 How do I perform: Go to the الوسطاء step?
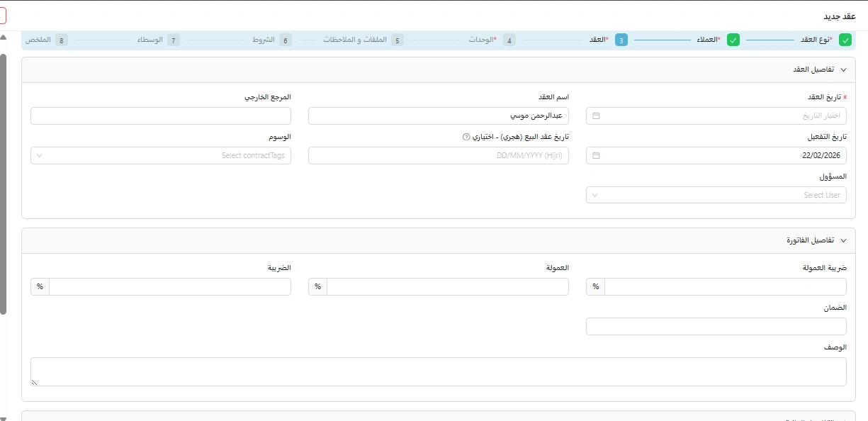click(159, 40)
